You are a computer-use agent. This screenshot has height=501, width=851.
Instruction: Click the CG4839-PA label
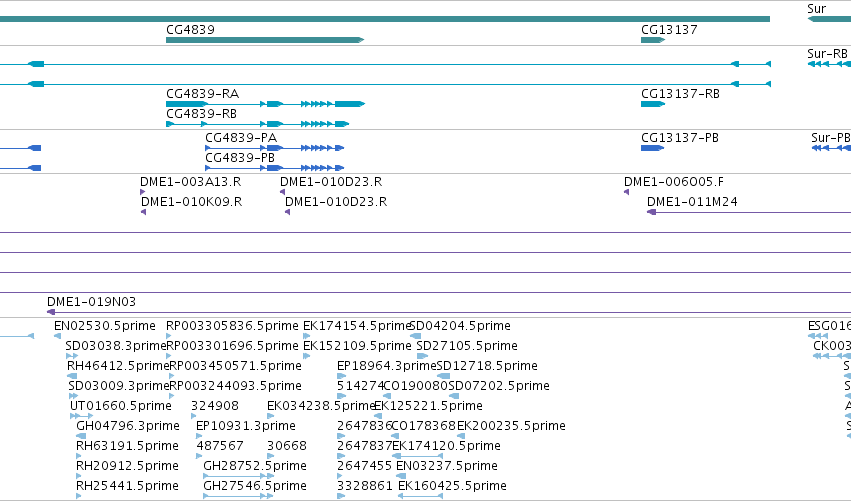[x=241, y=138]
